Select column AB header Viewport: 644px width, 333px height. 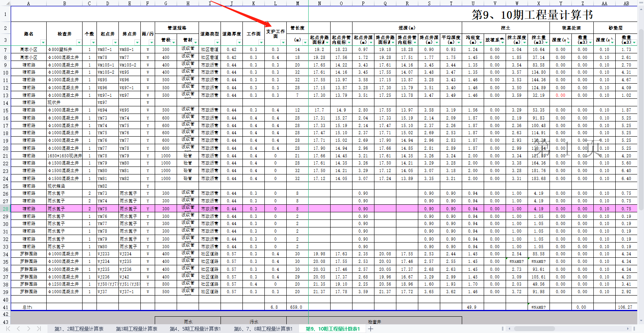(626, 3)
